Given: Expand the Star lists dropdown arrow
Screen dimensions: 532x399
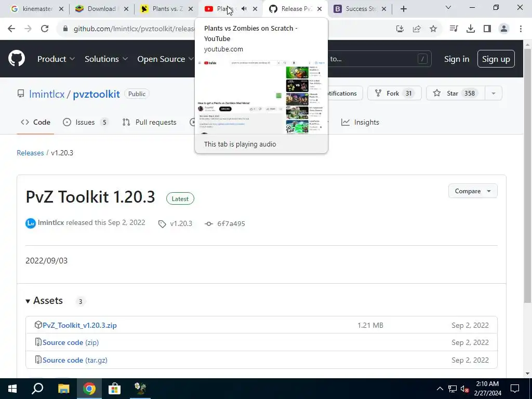Looking at the screenshot, I should 494,94.
